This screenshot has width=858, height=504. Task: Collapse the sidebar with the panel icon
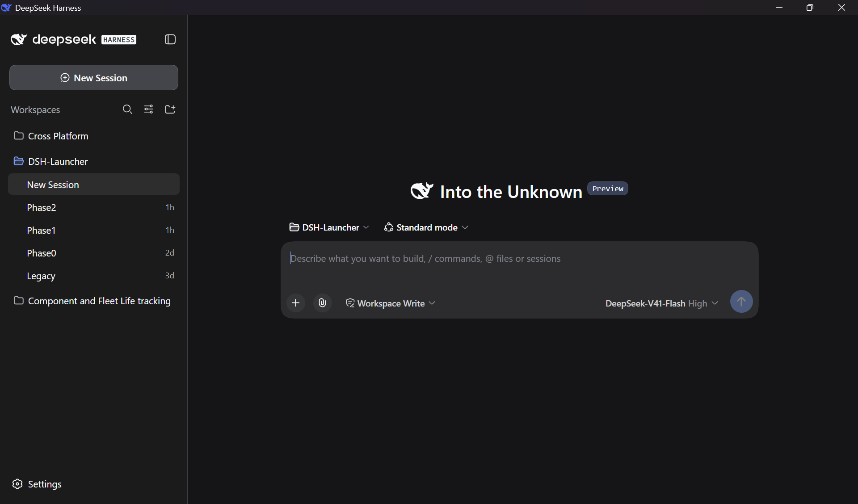tap(170, 39)
